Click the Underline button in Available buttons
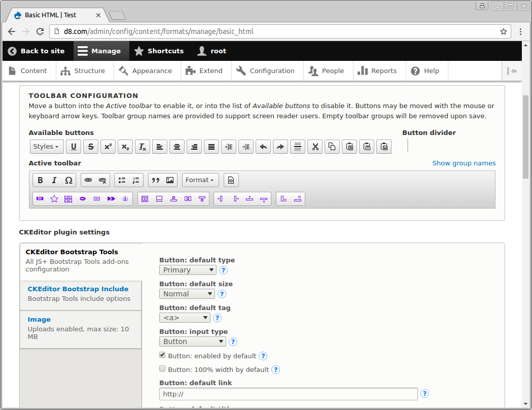 pos(74,147)
